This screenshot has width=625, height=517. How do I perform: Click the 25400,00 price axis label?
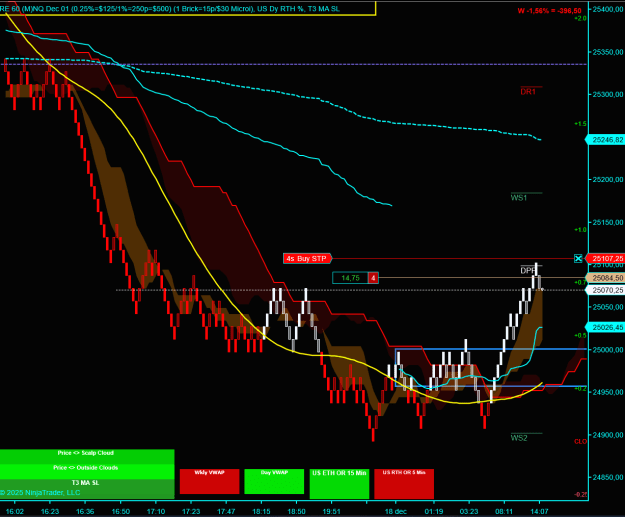click(607, 9)
